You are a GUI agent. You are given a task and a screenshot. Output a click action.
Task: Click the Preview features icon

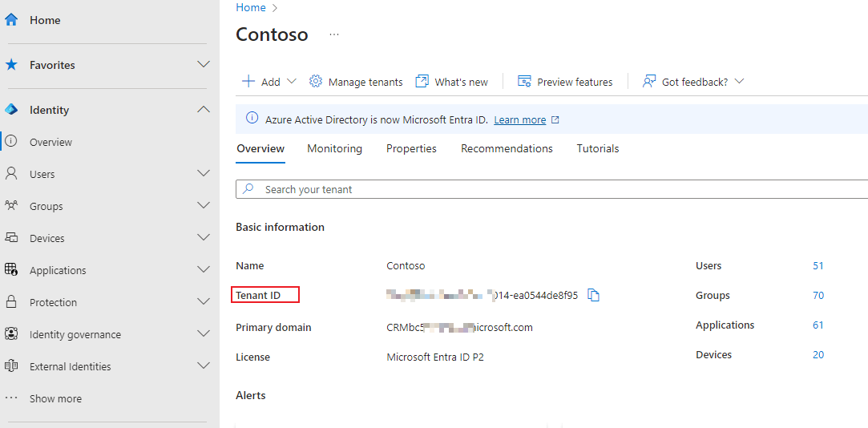coord(524,82)
